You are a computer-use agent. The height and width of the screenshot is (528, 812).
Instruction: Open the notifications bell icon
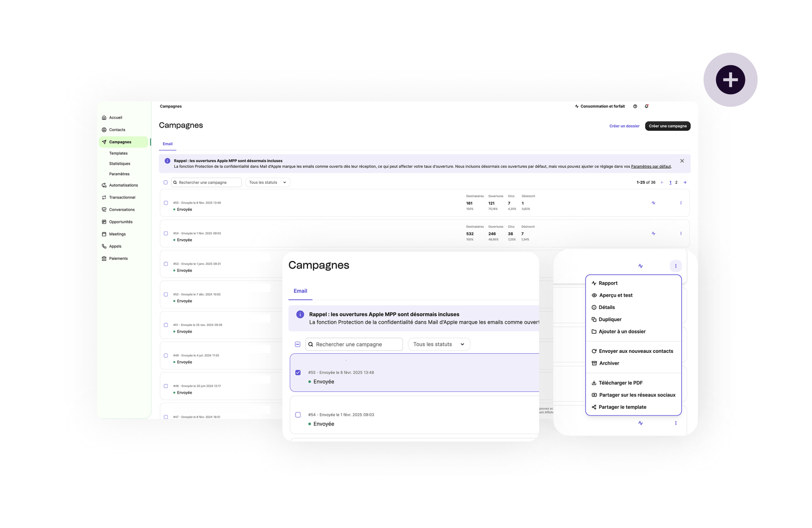point(646,106)
